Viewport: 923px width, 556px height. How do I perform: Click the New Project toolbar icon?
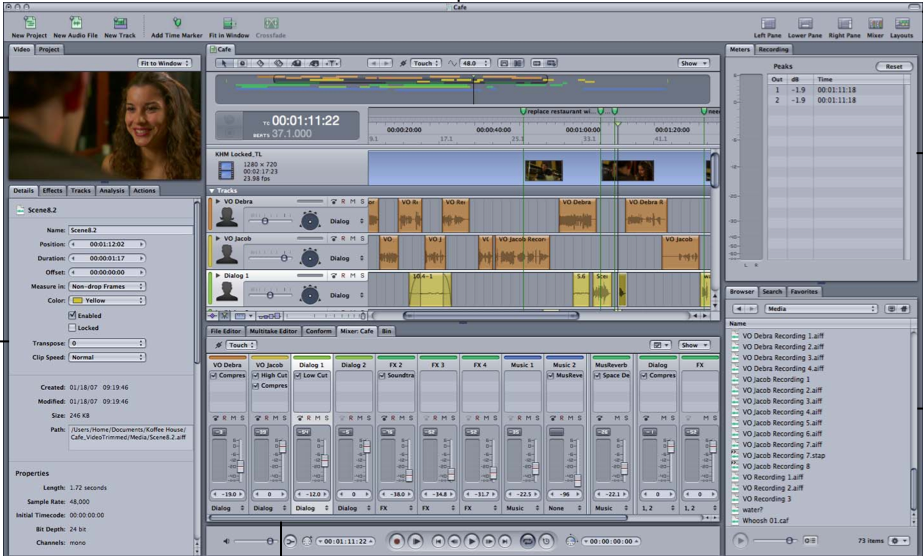[29, 23]
